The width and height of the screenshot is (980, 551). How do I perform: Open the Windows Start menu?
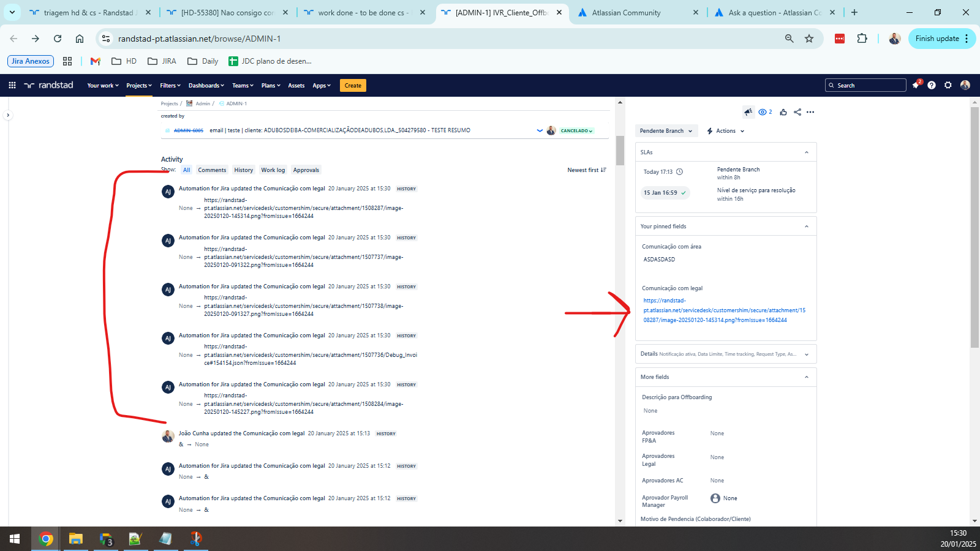(15, 539)
